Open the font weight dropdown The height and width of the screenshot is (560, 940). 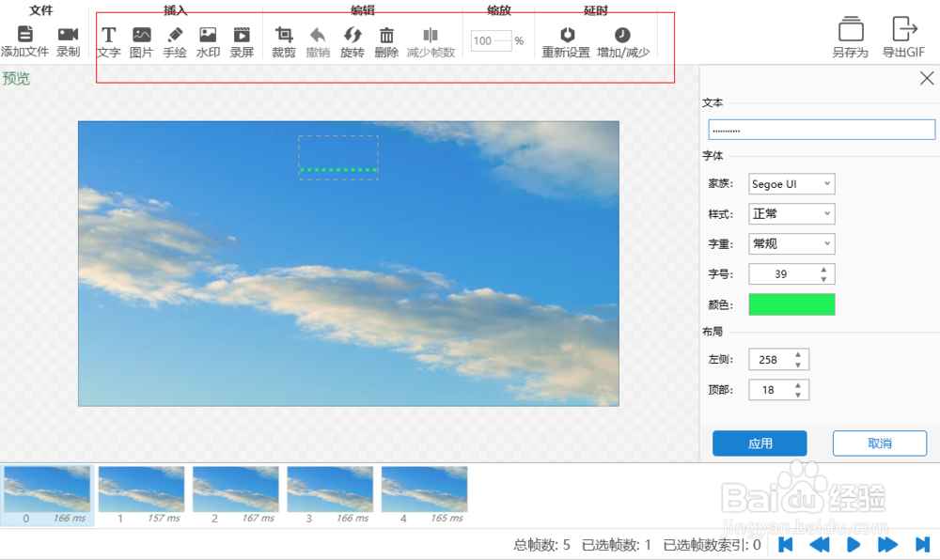pos(791,244)
